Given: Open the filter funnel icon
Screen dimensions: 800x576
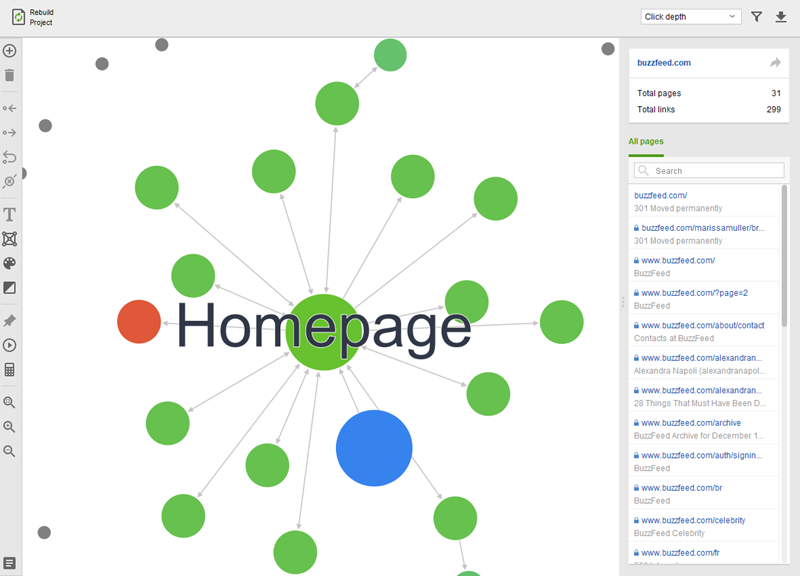Looking at the screenshot, I should (757, 17).
